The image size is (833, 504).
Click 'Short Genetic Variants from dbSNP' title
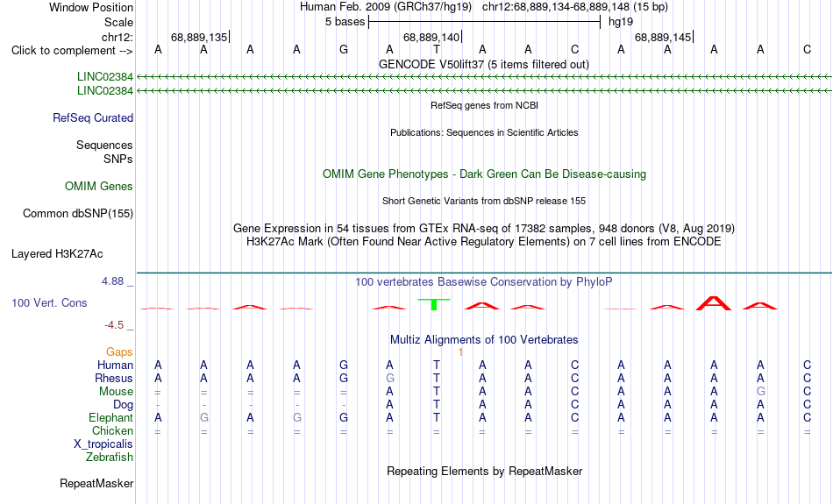point(484,202)
